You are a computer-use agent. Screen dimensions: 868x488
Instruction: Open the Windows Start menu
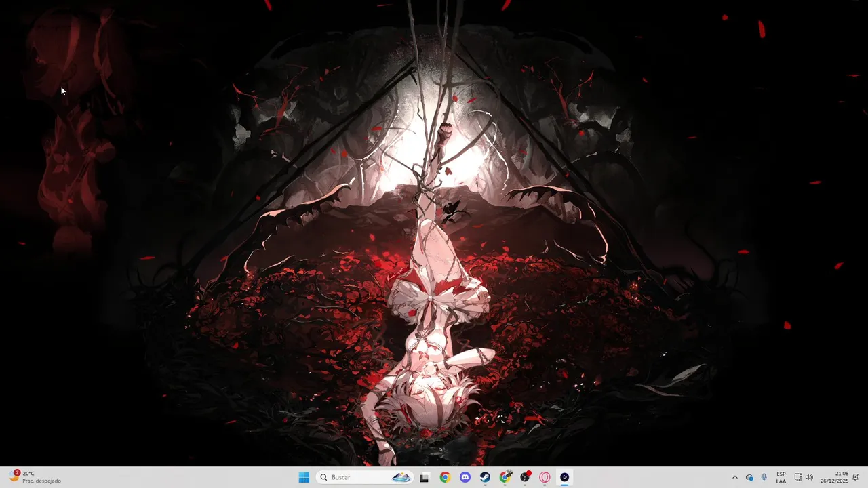(x=304, y=477)
